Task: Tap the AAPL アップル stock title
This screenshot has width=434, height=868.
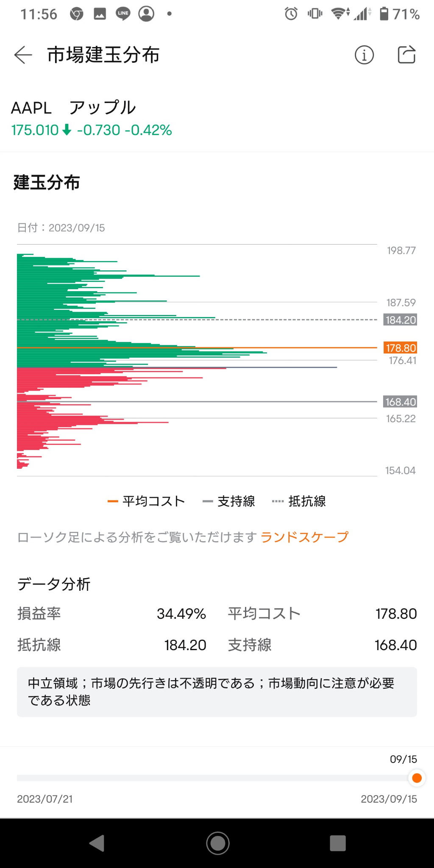Action: (73, 108)
